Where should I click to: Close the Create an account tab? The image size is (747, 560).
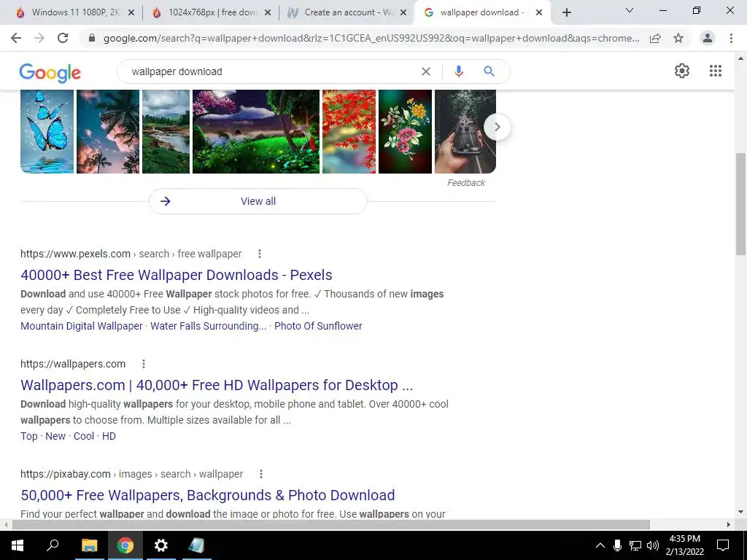(403, 13)
